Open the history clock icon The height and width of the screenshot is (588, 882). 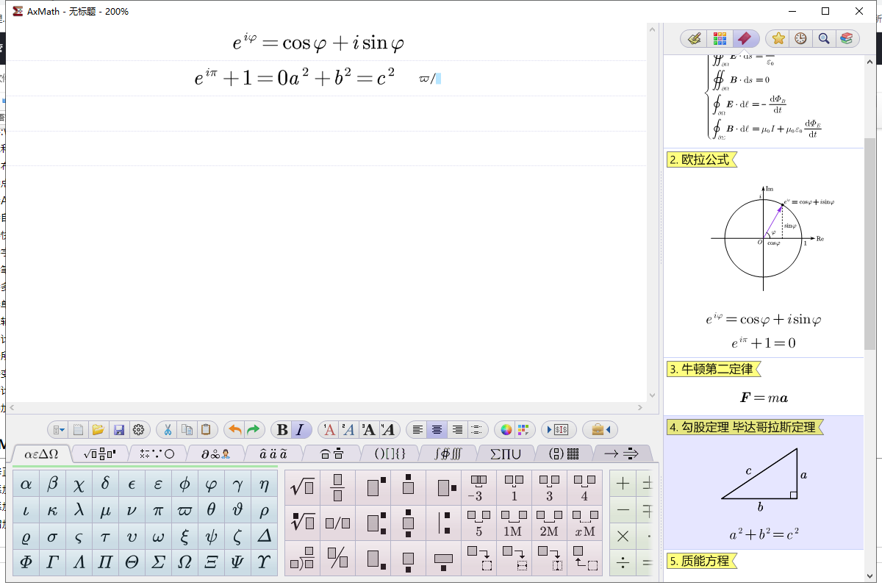pos(800,39)
